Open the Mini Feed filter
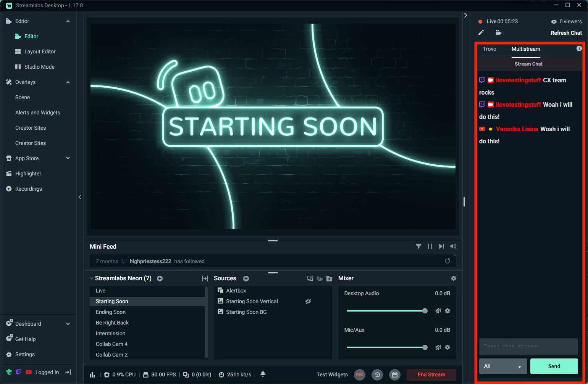This screenshot has height=384, width=588. tap(418, 246)
